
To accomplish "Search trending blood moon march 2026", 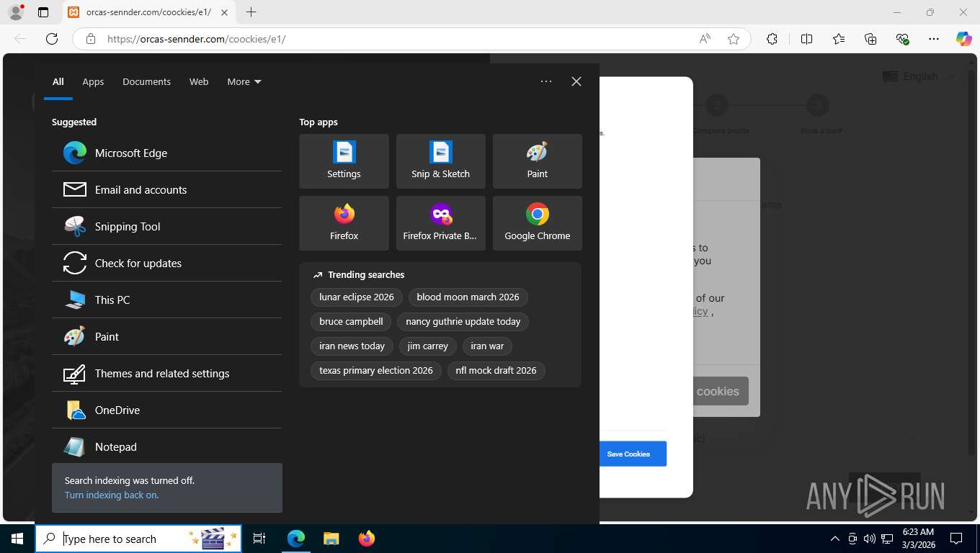I will 468,297.
